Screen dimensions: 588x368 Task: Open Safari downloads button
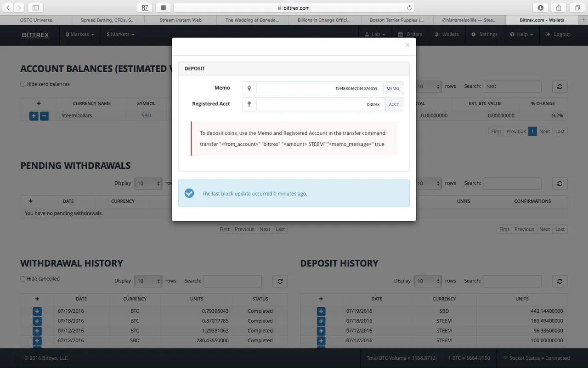coord(541,8)
